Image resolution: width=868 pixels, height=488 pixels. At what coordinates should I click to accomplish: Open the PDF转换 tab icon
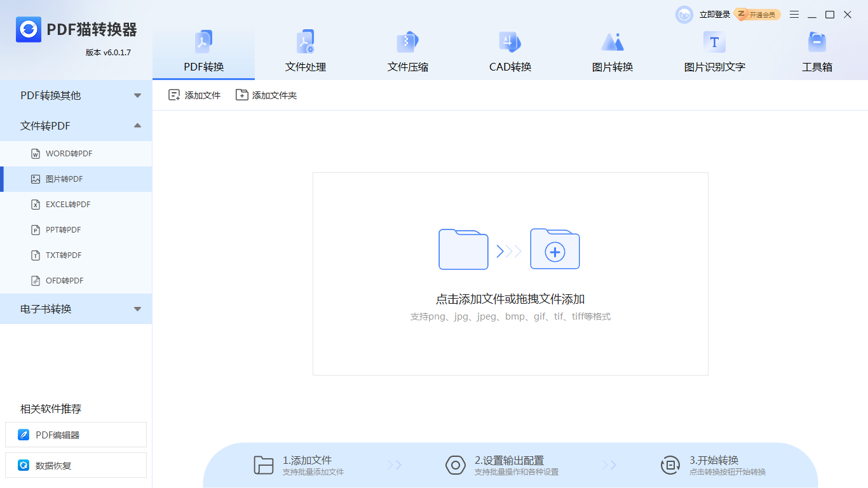click(203, 42)
